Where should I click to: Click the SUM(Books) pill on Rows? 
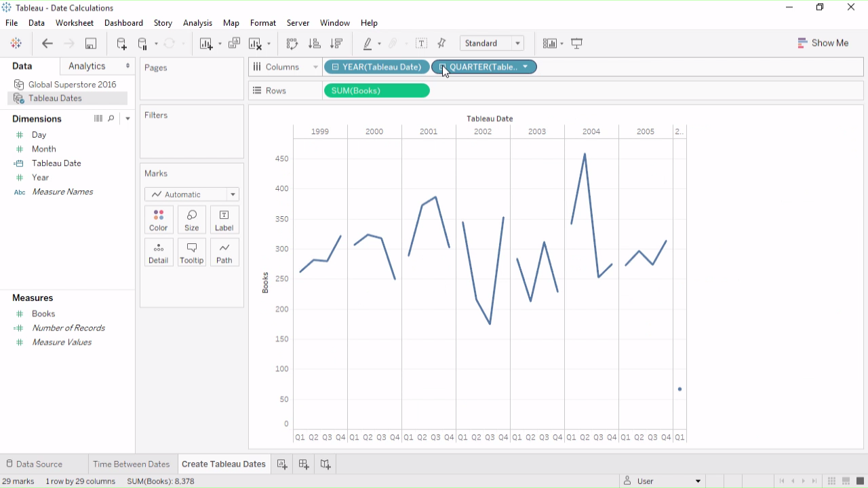click(376, 91)
